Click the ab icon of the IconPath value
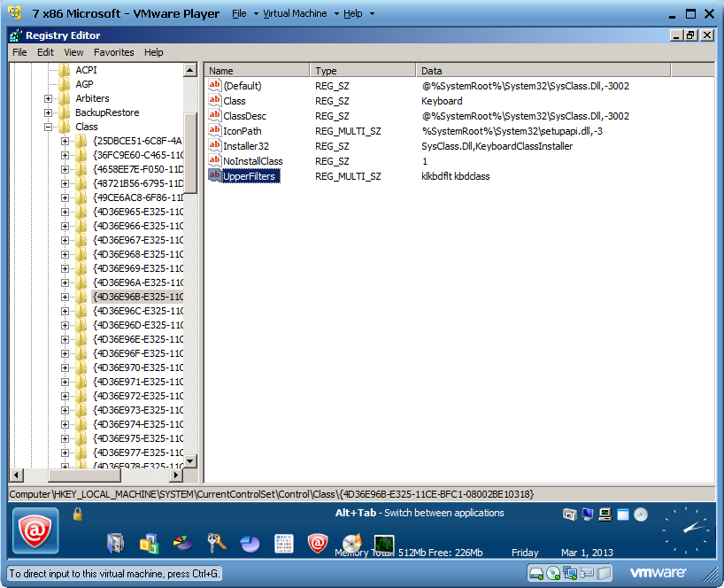 pyautogui.click(x=214, y=130)
